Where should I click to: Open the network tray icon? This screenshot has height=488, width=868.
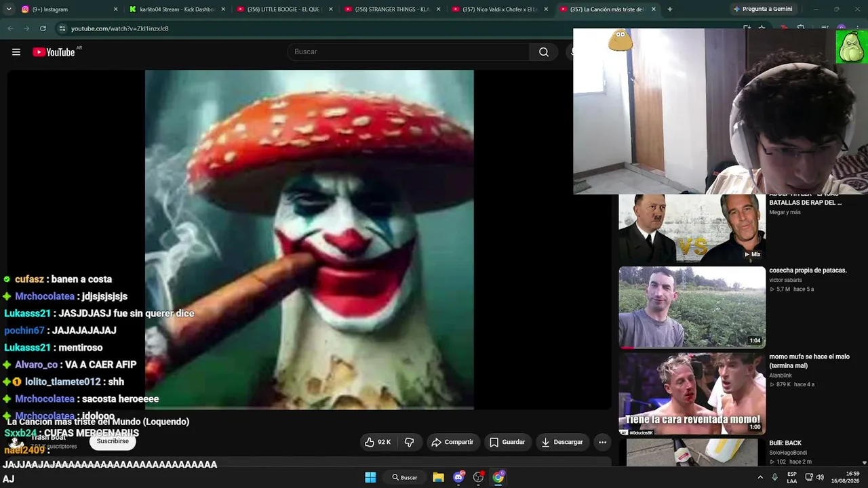pyautogui.click(x=809, y=477)
